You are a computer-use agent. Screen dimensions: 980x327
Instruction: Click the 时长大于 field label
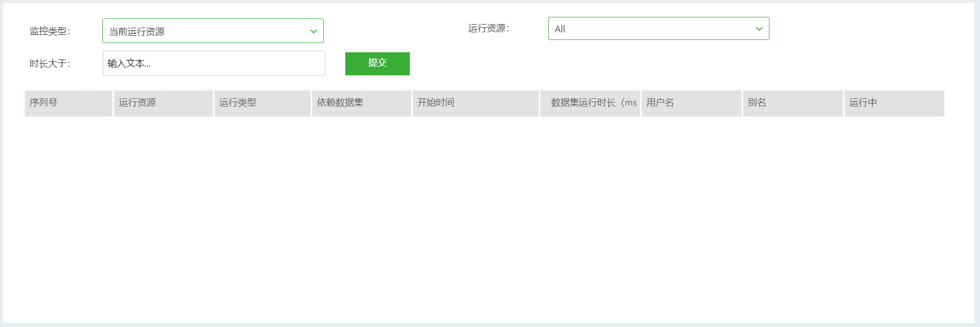[x=50, y=64]
